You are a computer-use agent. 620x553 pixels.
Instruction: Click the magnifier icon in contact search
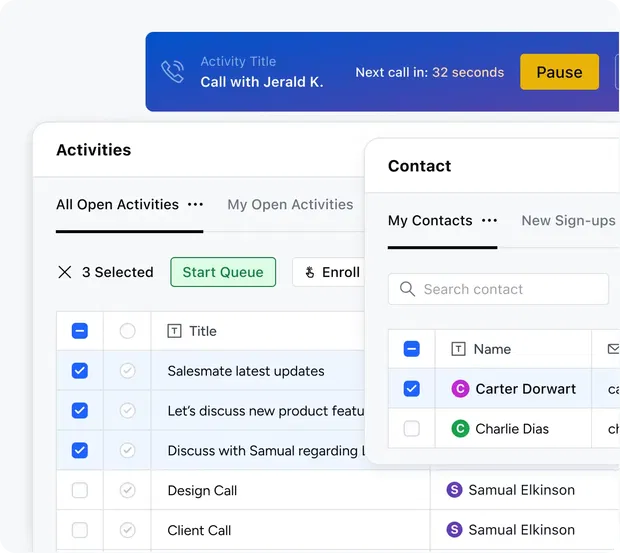(x=407, y=289)
